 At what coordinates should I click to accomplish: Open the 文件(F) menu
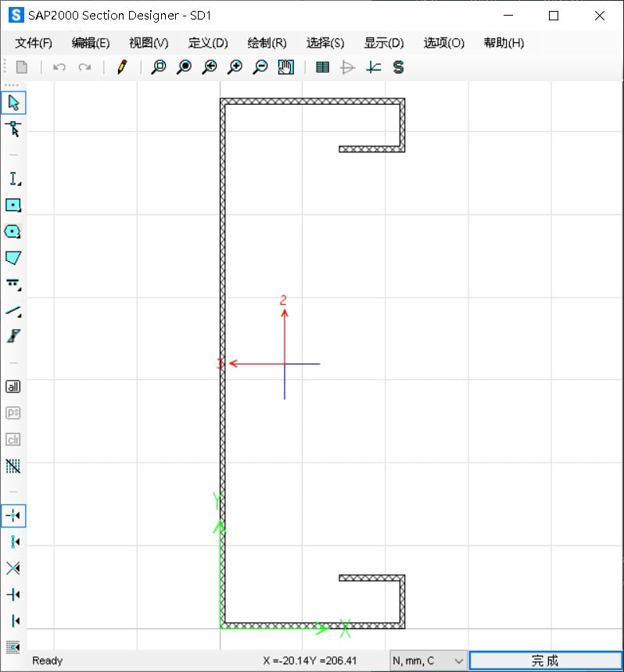pyautogui.click(x=34, y=43)
